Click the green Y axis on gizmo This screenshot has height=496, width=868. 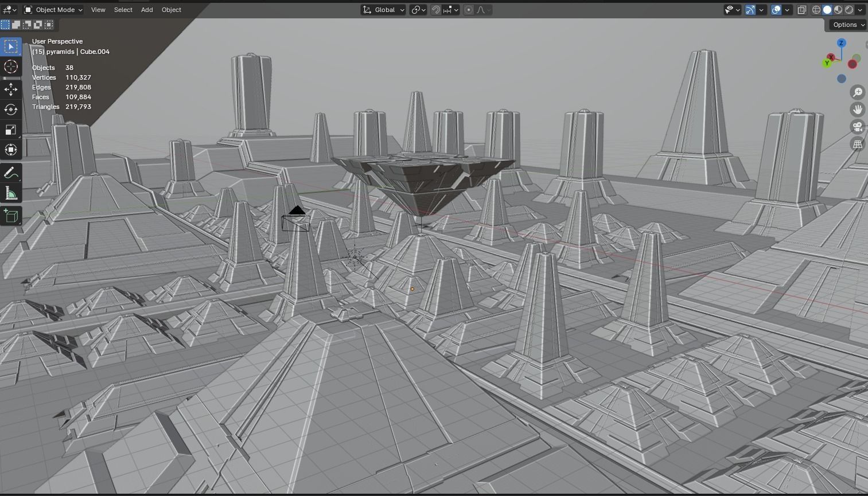pyautogui.click(x=827, y=63)
